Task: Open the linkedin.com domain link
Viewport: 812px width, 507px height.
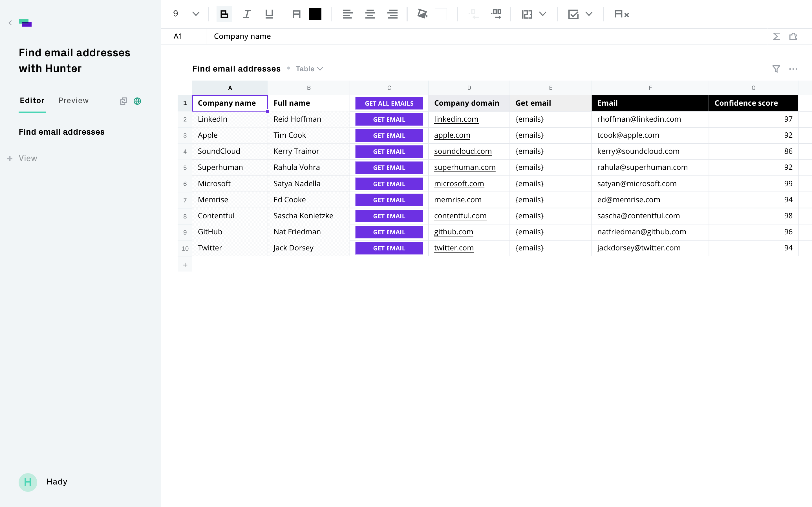Action: (456, 119)
